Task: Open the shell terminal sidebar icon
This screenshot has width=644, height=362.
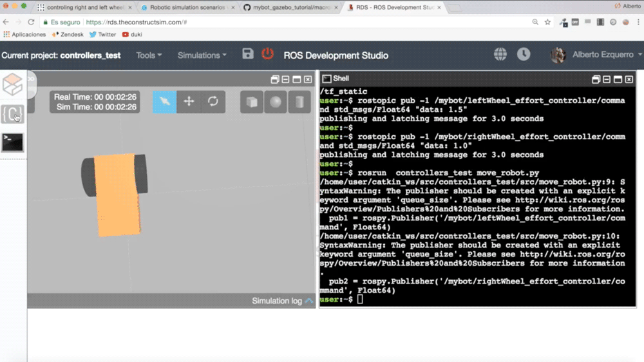Action: point(12,142)
